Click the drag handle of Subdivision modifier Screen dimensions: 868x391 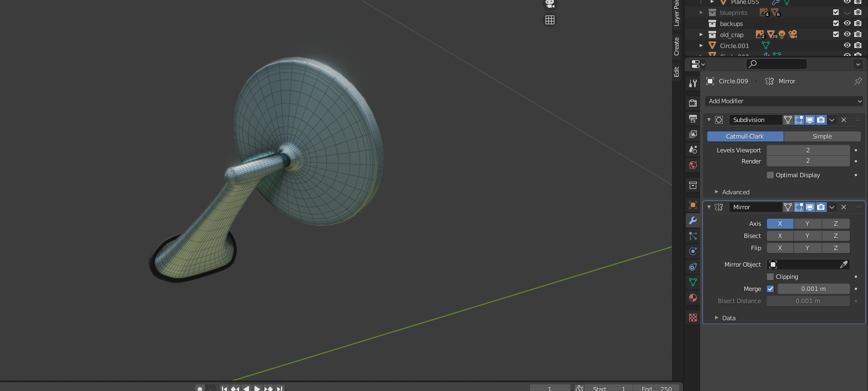coord(858,120)
